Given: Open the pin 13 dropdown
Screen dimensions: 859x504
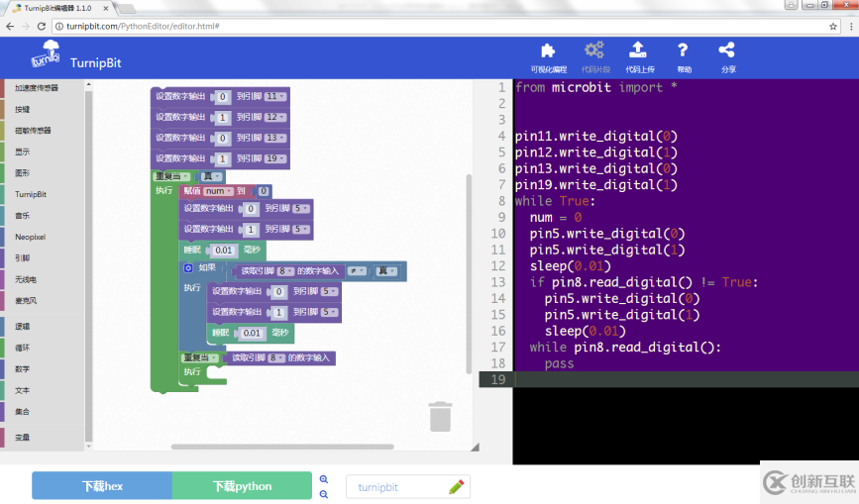Looking at the screenshot, I should 275,138.
